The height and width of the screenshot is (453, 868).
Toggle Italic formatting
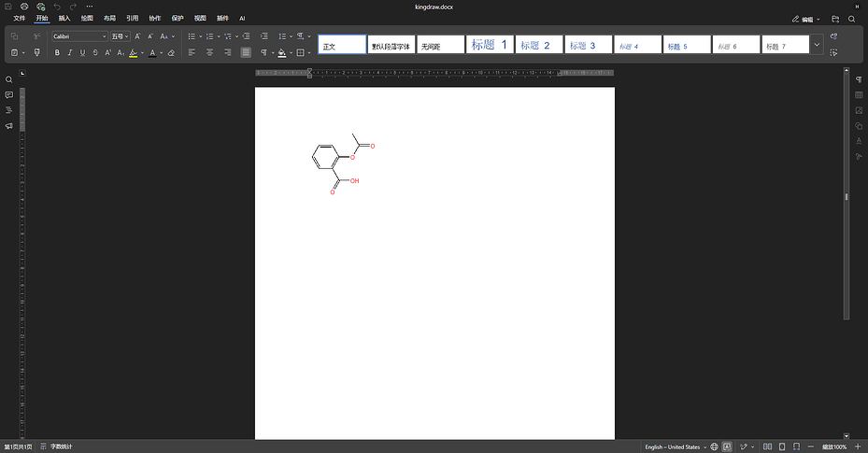[x=70, y=53]
